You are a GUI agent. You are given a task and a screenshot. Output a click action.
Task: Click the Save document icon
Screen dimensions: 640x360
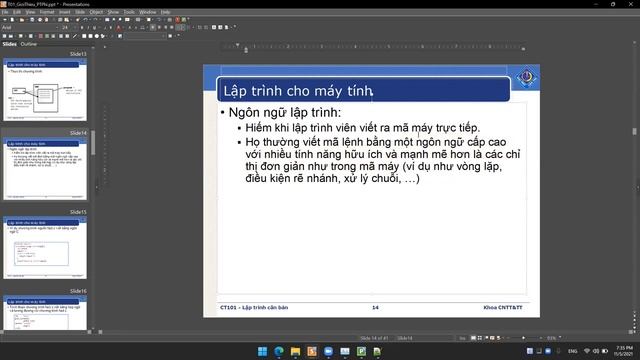(x=32, y=20)
